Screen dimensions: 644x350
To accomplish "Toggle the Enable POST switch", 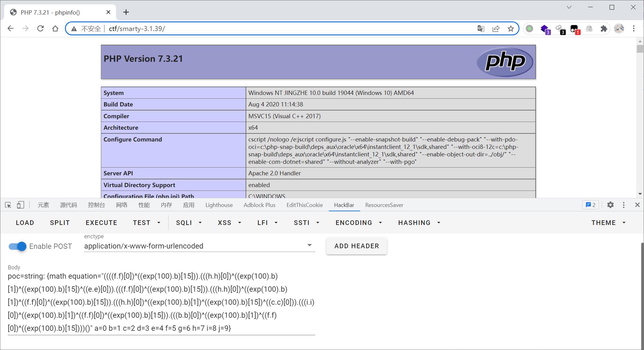I will click(18, 246).
